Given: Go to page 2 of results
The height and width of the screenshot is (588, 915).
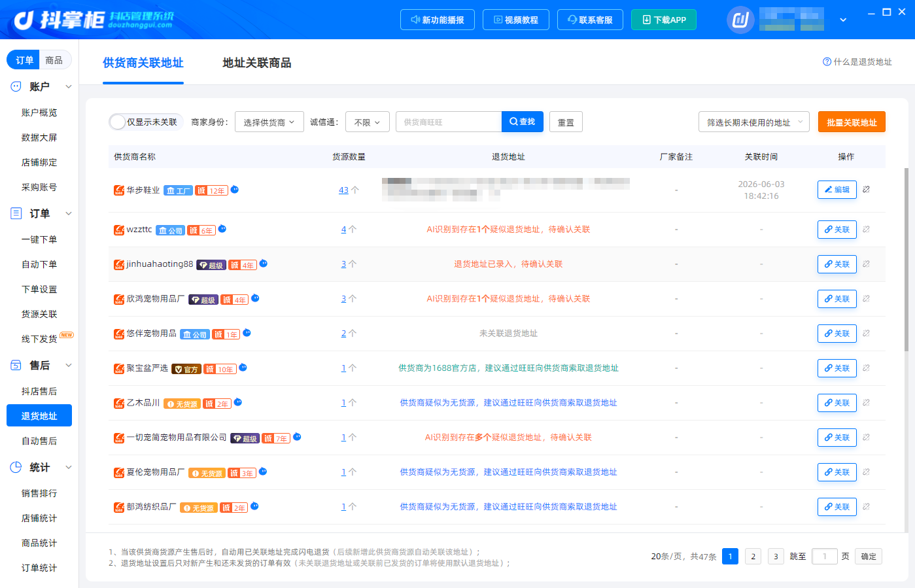Looking at the screenshot, I should pos(753,557).
